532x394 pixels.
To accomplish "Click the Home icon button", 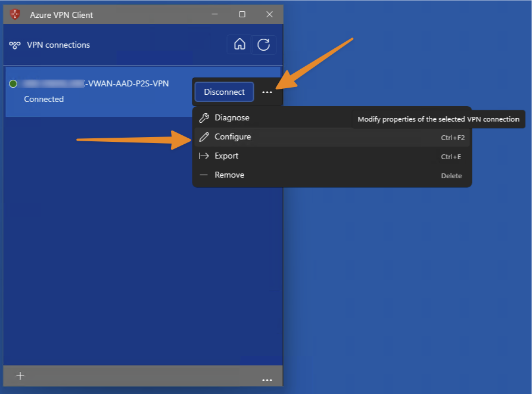I will (x=239, y=45).
